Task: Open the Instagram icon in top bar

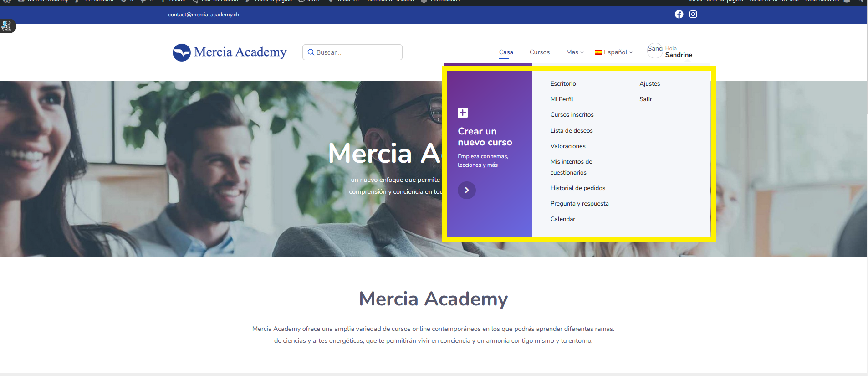Action: 693,14
